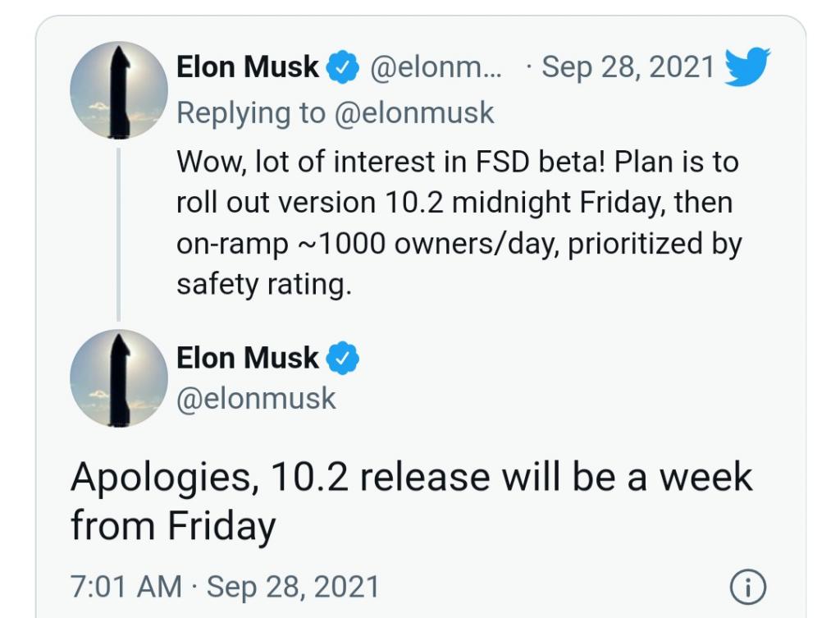Click the Apologies, 10.2 release tweet text
Screen dimensions: 840x618
pos(412,501)
